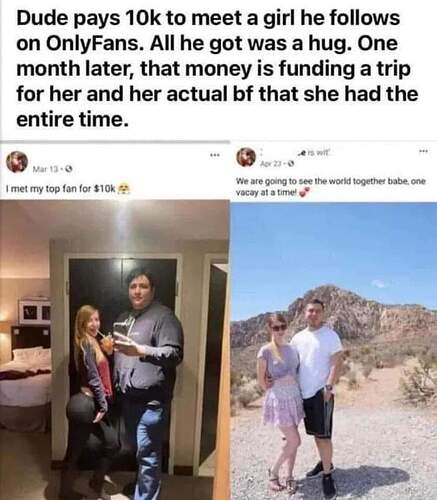Click the hearts emoji after 'vacay at a time!'
The width and height of the screenshot is (437, 500).
[x=303, y=192]
